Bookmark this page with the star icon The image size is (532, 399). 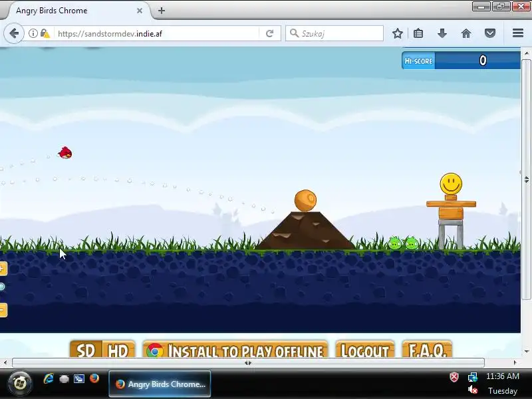tap(398, 33)
